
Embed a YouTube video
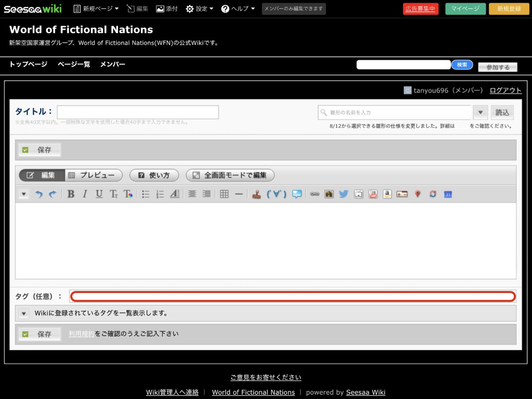[373, 194]
